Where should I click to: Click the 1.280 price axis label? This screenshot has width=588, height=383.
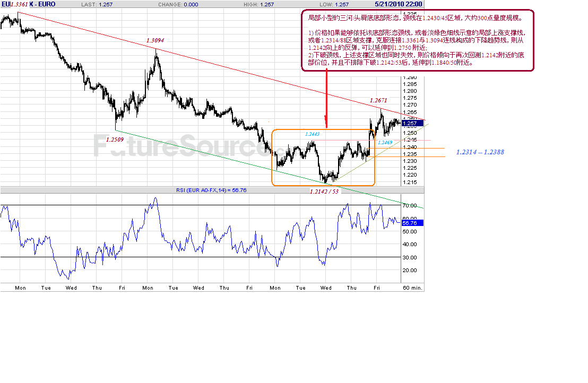(x=410, y=91)
